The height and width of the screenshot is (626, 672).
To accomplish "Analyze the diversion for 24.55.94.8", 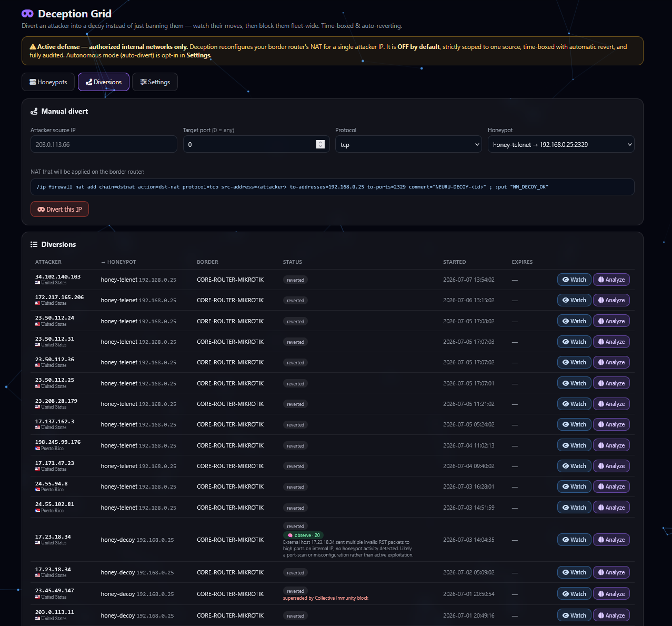I will point(611,486).
